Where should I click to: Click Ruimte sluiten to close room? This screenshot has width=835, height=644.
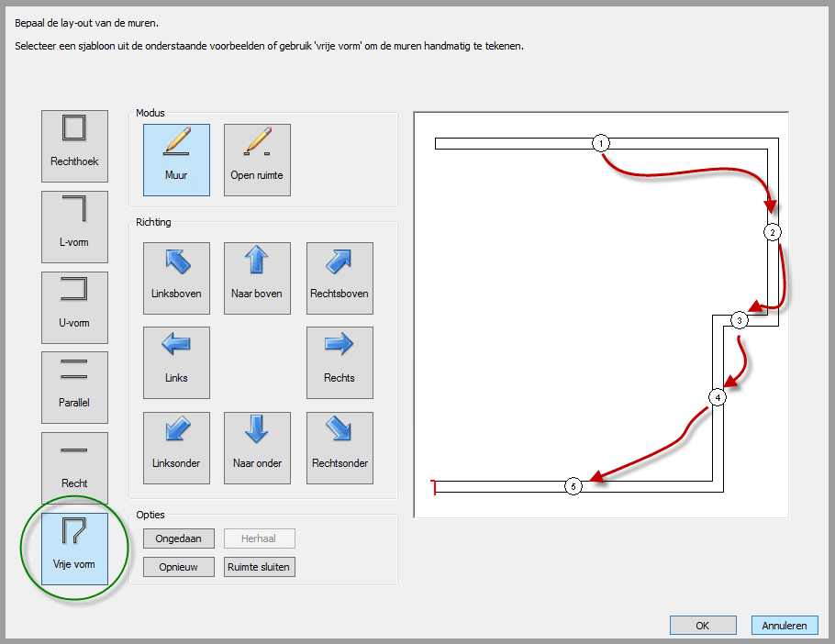[x=260, y=567]
